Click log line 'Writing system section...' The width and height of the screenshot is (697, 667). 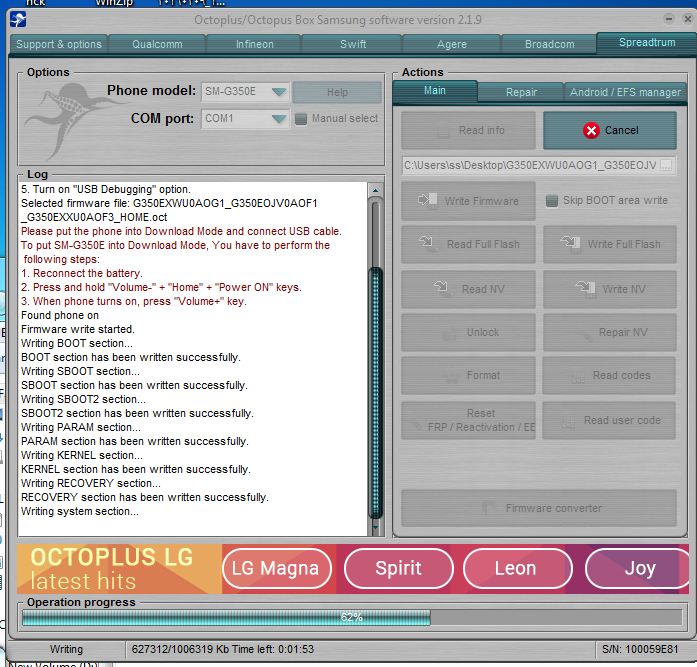pyautogui.click(x=80, y=511)
